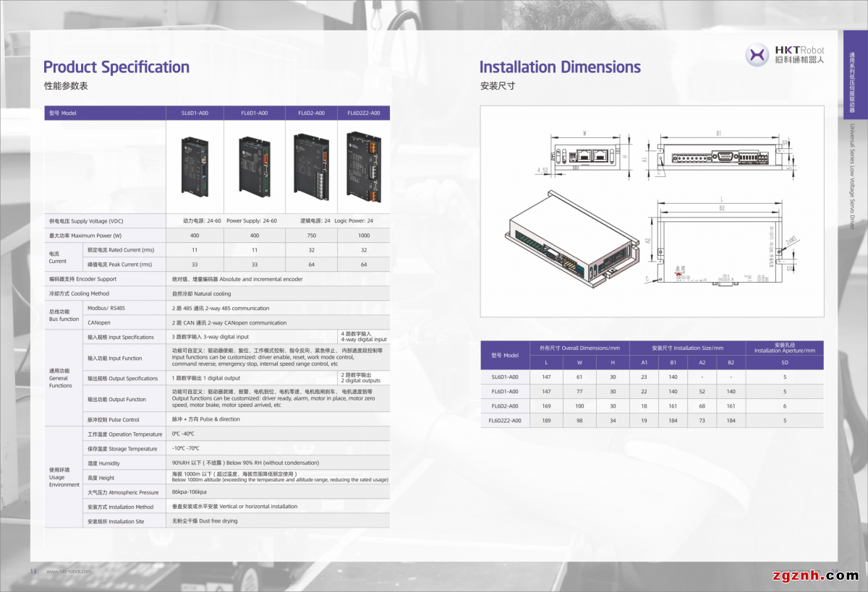Screen dimensions: 868x592
Task: Click the Installation Aperture/mm column header
Action: click(784, 348)
